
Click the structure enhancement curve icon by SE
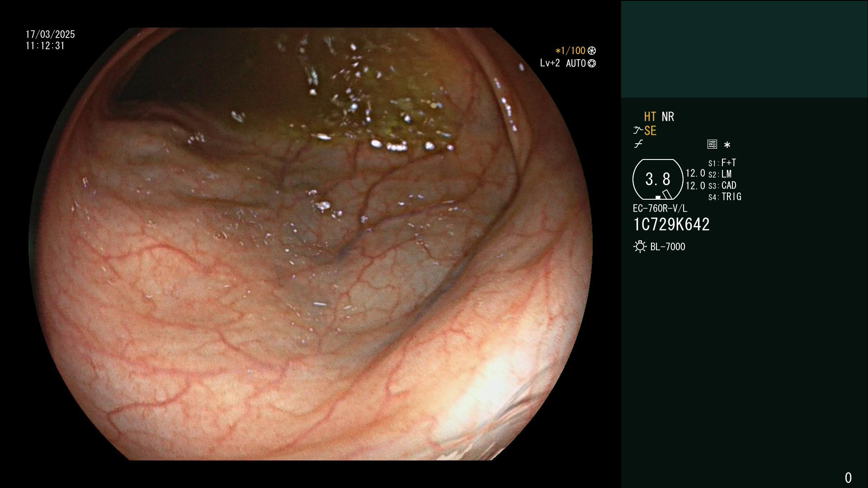638,131
